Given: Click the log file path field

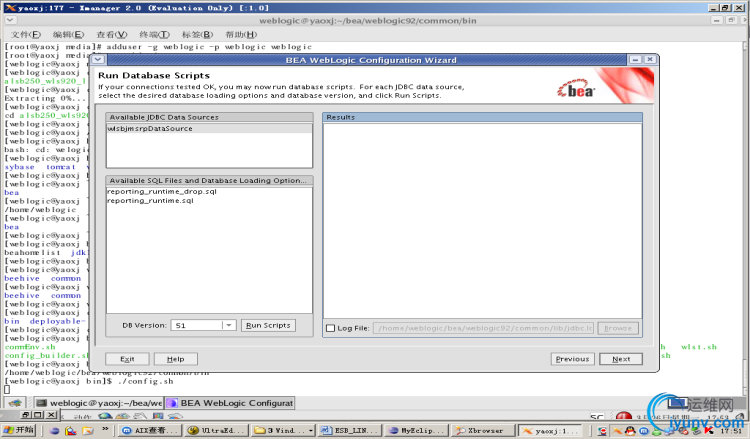Looking at the screenshot, I should pyautogui.click(x=483, y=328).
